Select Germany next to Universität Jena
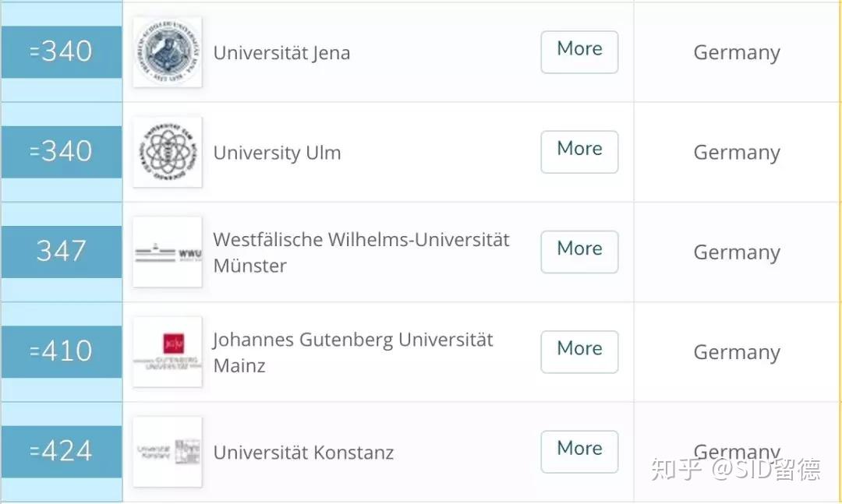The image size is (842, 504). coord(736,52)
